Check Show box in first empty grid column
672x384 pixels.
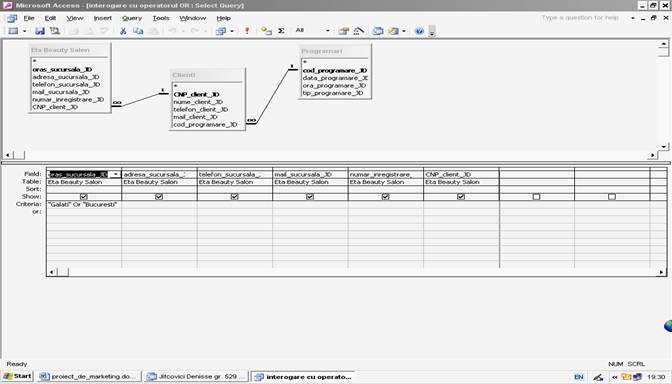point(536,196)
